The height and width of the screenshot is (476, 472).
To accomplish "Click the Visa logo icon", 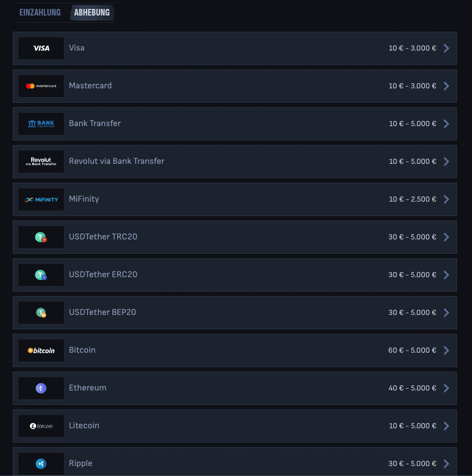I will tap(41, 48).
